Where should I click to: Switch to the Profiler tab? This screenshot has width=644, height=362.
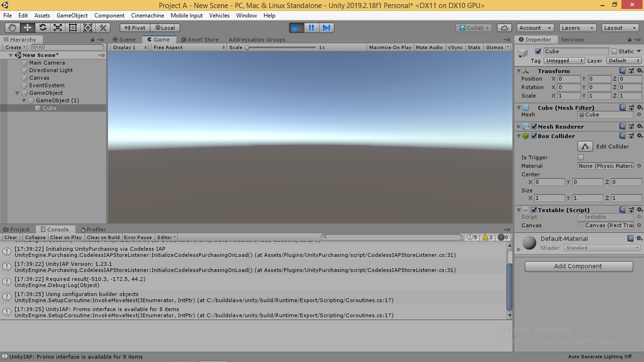(93, 230)
